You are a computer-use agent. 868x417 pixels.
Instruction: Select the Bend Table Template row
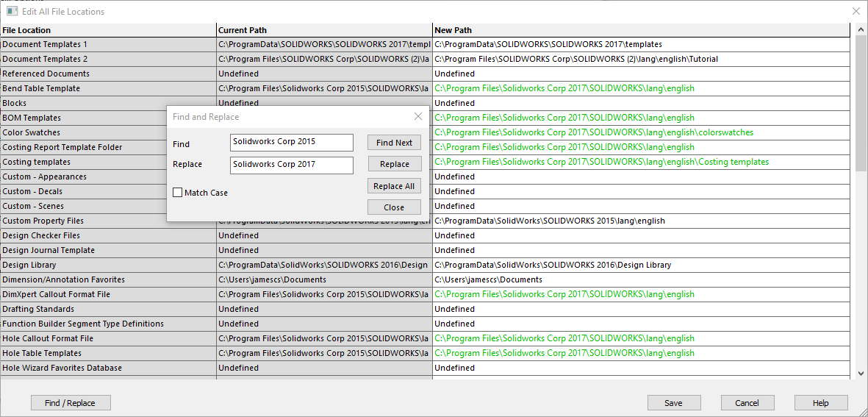[108, 88]
